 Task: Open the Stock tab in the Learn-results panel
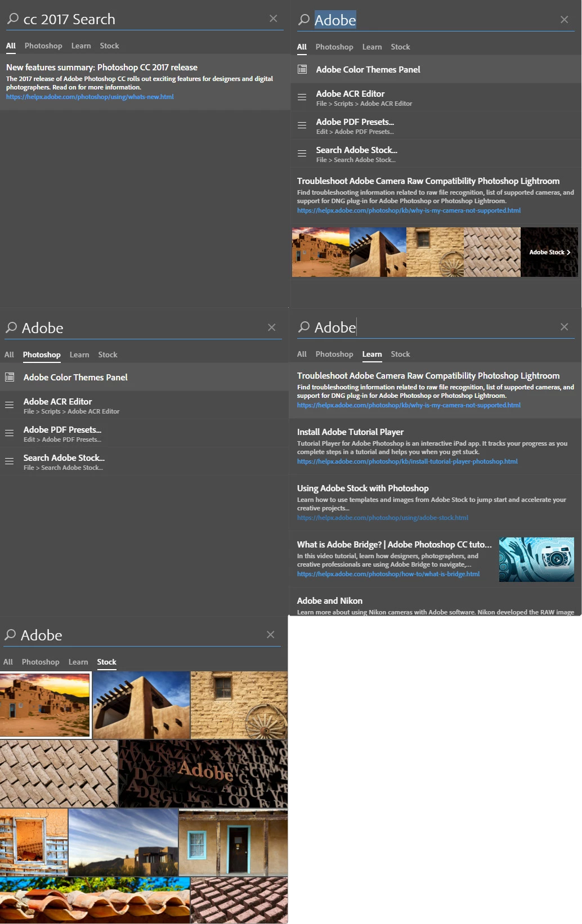[x=400, y=354]
